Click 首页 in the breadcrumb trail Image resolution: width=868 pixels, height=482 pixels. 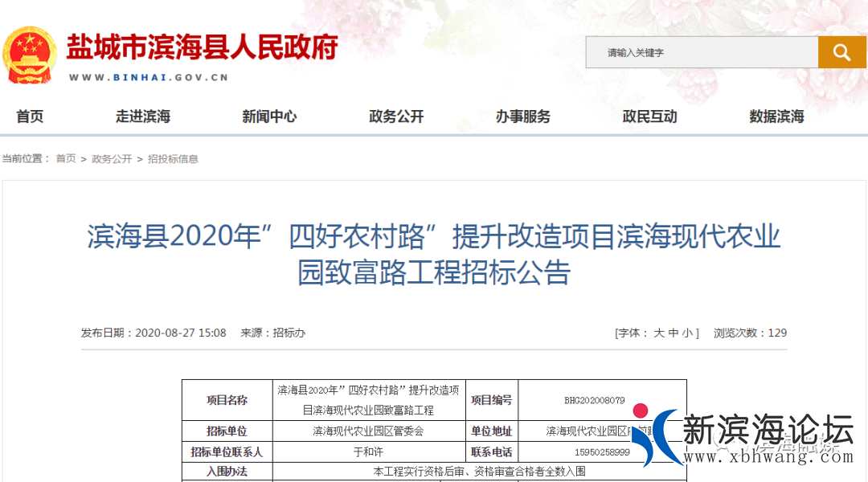tap(64, 159)
